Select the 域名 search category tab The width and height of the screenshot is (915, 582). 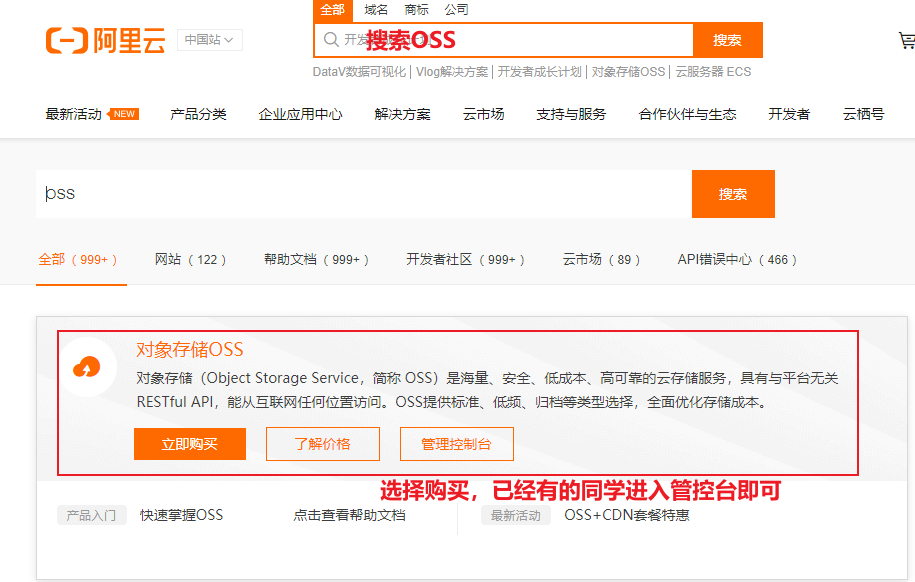pos(376,10)
